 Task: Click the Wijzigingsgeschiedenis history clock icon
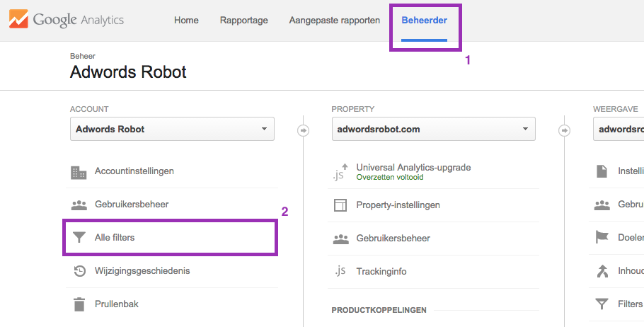click(79, 271)
